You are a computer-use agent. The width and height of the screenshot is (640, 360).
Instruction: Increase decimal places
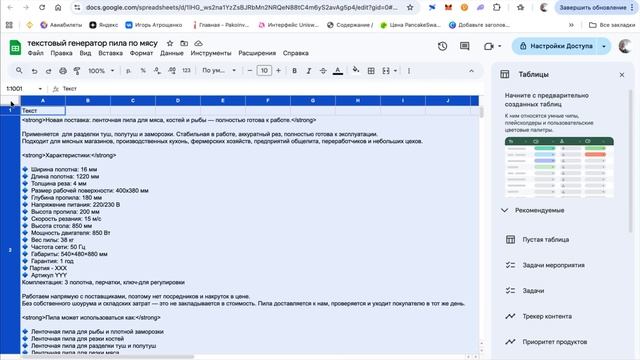click(x=172, y=71)
